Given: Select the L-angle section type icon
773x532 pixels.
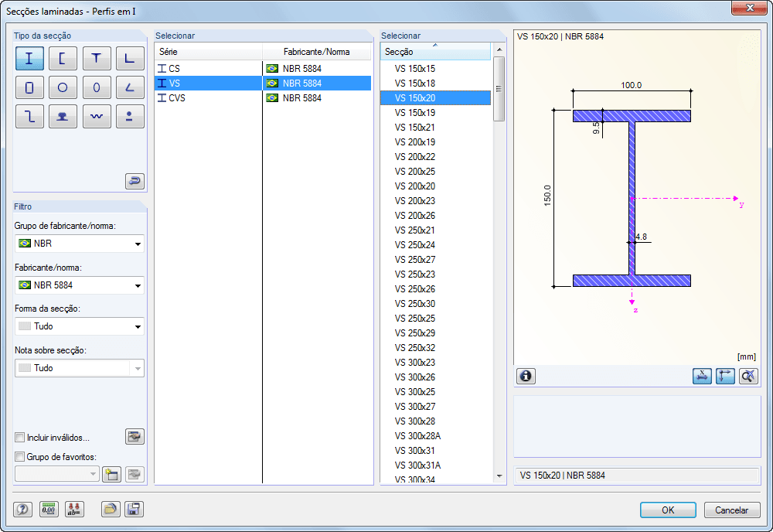Looking at the screenshot, I should tap(130, 59).
